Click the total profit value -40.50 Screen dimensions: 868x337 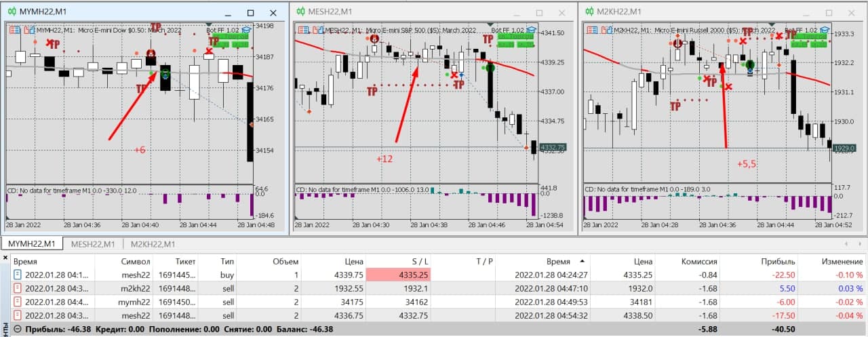tap(784, 329)
